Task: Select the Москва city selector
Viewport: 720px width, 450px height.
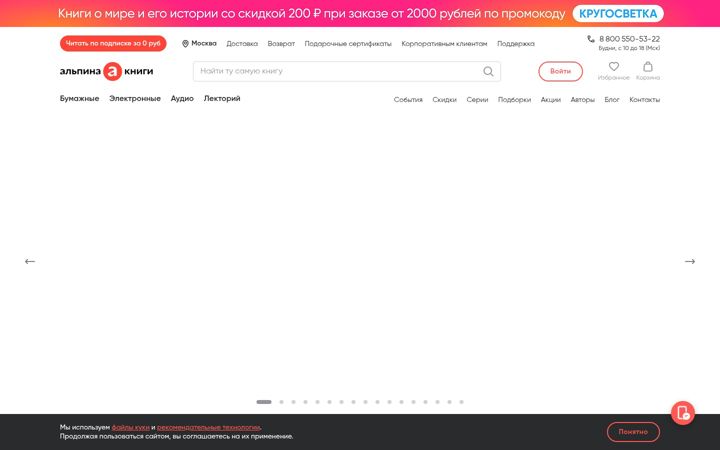Action: pos(204,43)
